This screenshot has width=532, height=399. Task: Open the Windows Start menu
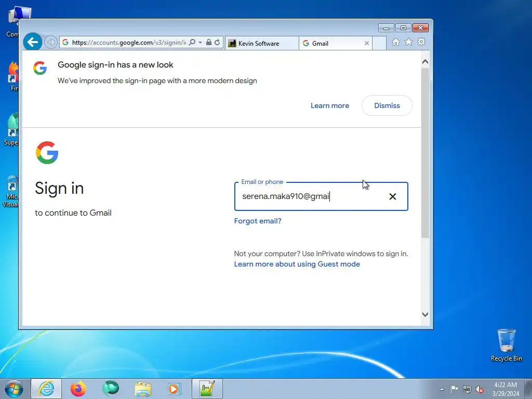point(14,389)
